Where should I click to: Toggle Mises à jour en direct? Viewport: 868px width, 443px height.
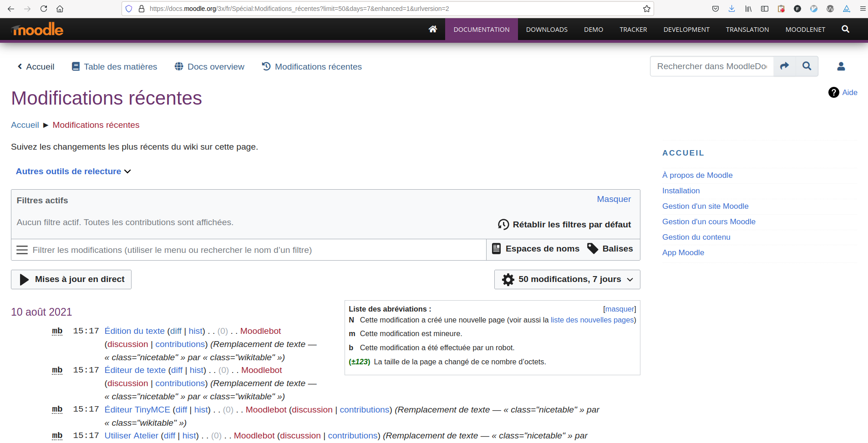(71, 279)
